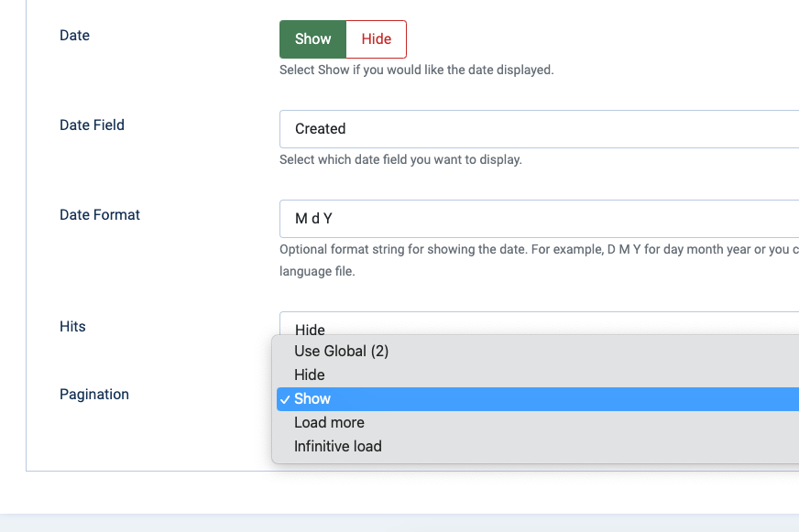Click the gray footer bar below the form

(x=399, y=523)
